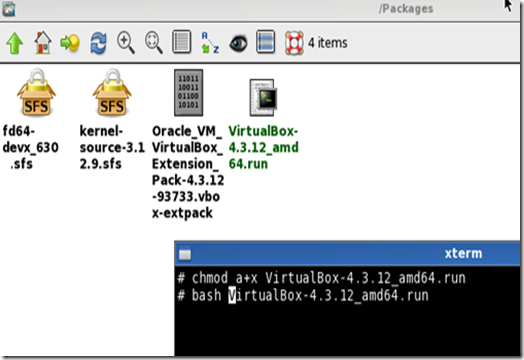Click the bash VirtualBox command line in xterm
The image size is (524, 360).
click(x=303, y=296)
